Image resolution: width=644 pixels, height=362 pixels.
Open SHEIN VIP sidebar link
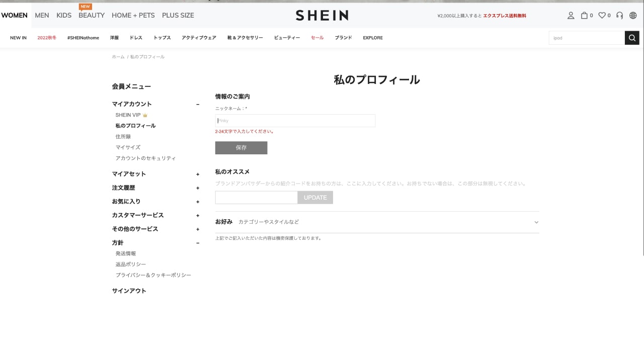click(x=128, y=115)
